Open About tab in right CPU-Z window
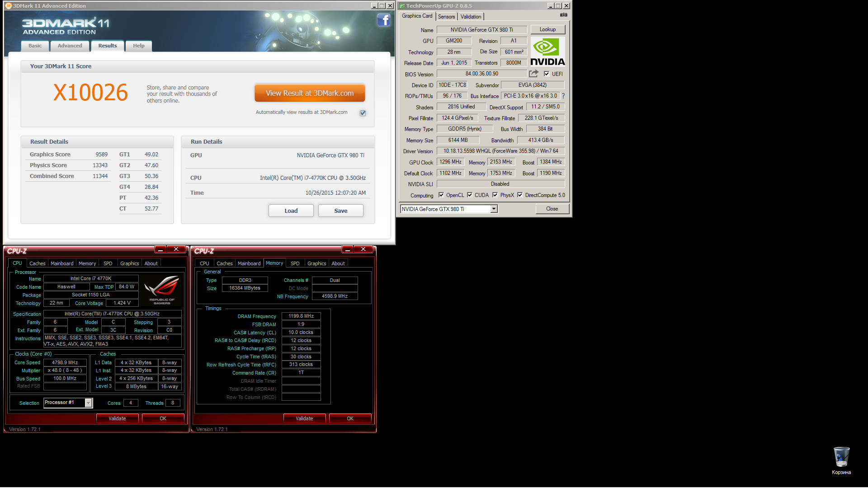Screen dimensions: 868x488 [x=338, y=263]
